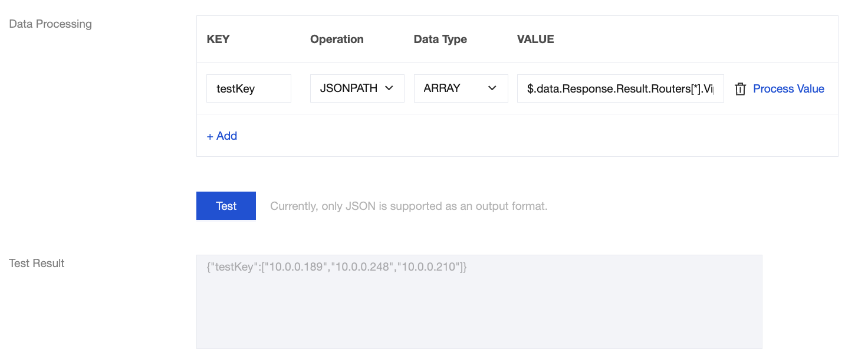
Task: Select the Operation column header
Action: [x=337, y=40]
